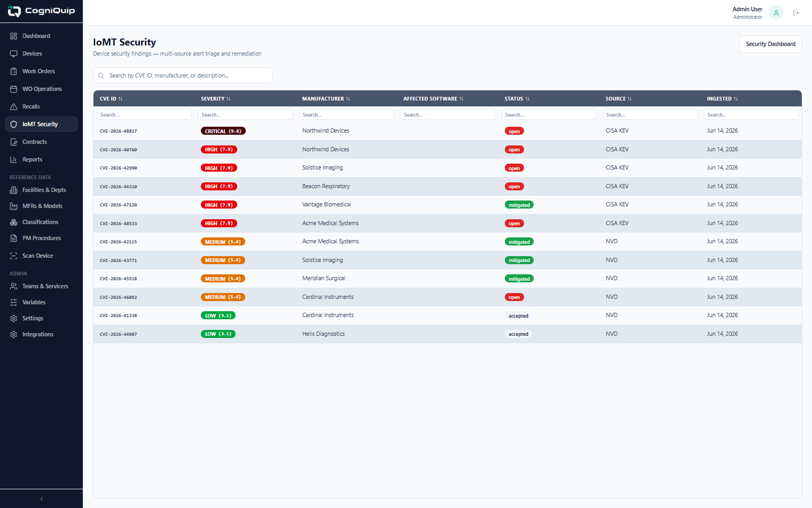Click the Dashboard icon in sidebar
The height and width of the screenshot is (508, 812).
click(x=14, y=36)
